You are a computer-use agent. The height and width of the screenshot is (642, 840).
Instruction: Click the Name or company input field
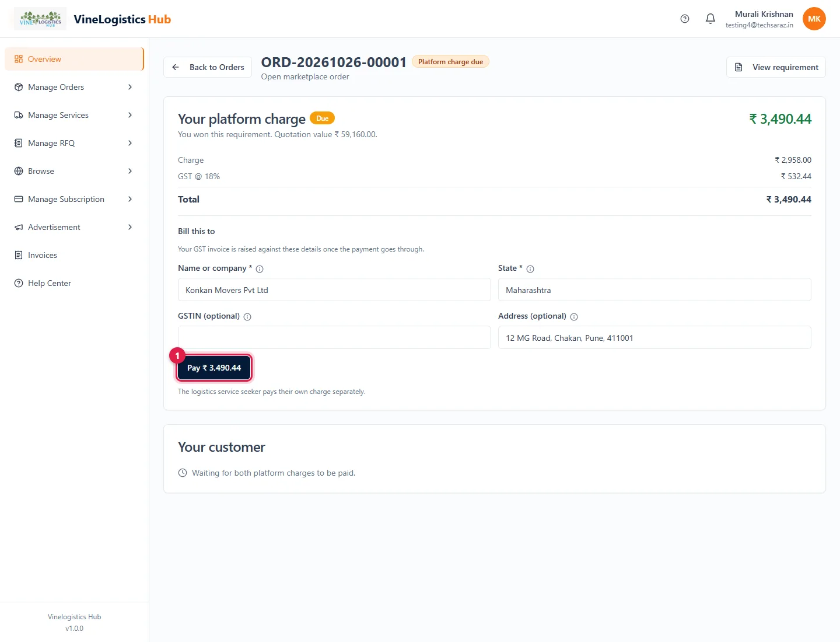tap(334, 289)
